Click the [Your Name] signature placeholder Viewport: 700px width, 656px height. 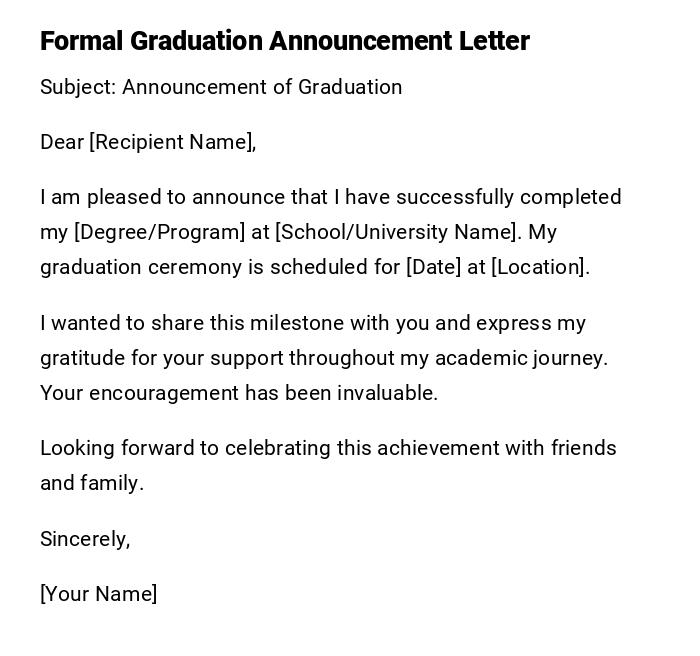(98, 594)
